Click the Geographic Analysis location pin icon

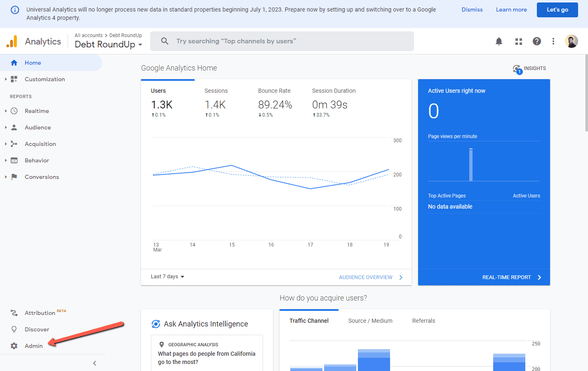(x=162, y=345)
